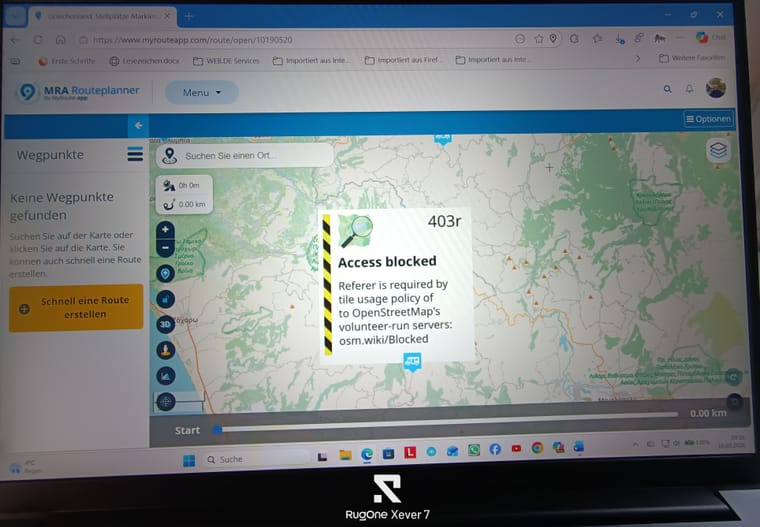This screenshot has width=760, height=527.
Task: Click the camper marker at map top
Action: [443, 139]
